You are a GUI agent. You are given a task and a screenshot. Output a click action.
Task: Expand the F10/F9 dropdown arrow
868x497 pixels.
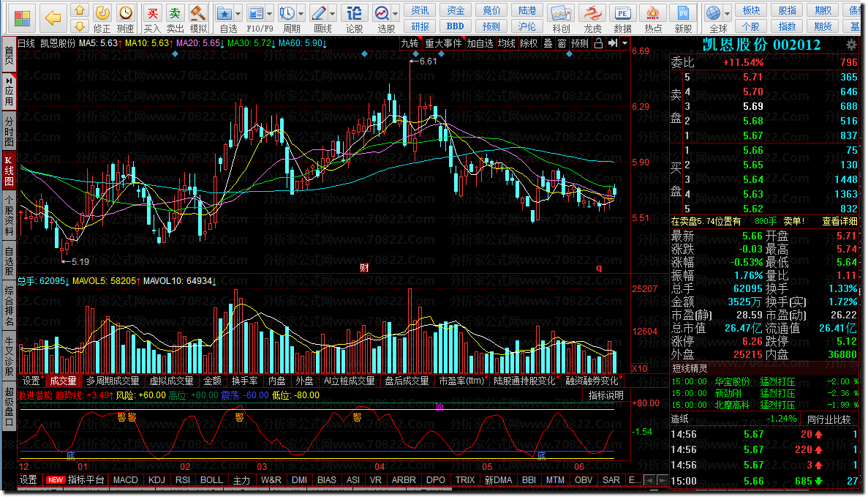pos(270,14)
